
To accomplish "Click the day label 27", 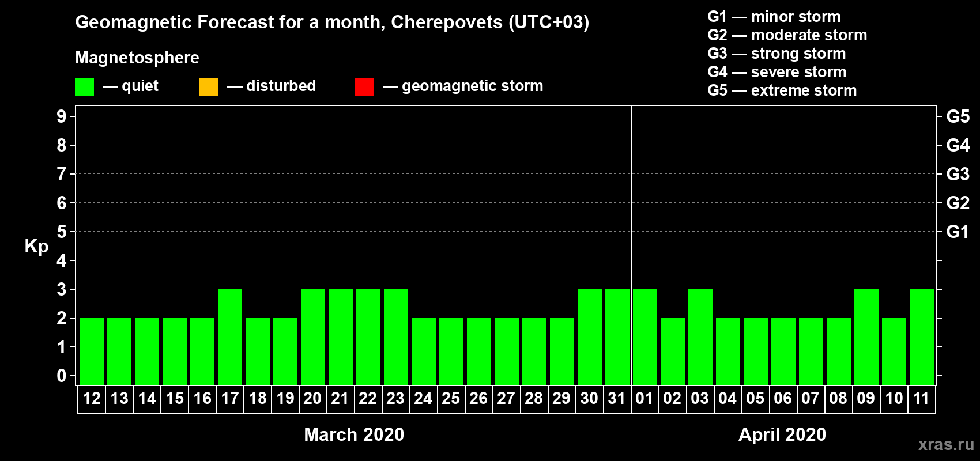I will (x=507, y=398).
